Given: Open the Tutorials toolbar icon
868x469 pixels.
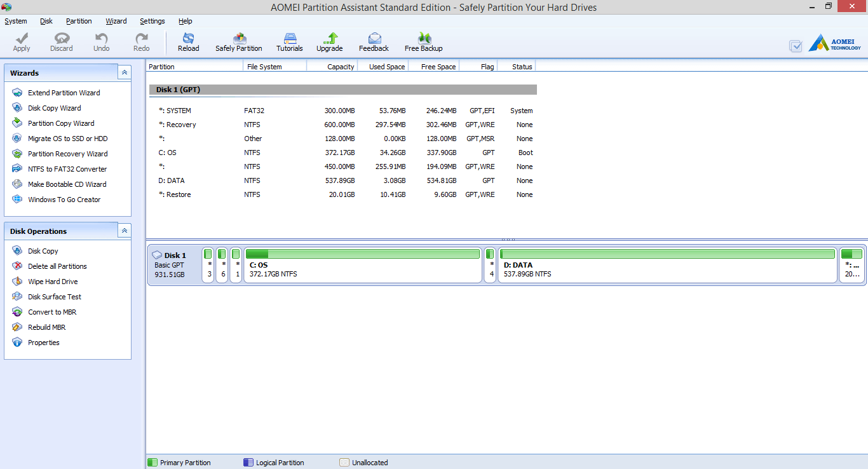Looking at the screenshot, I should (290, 39).
